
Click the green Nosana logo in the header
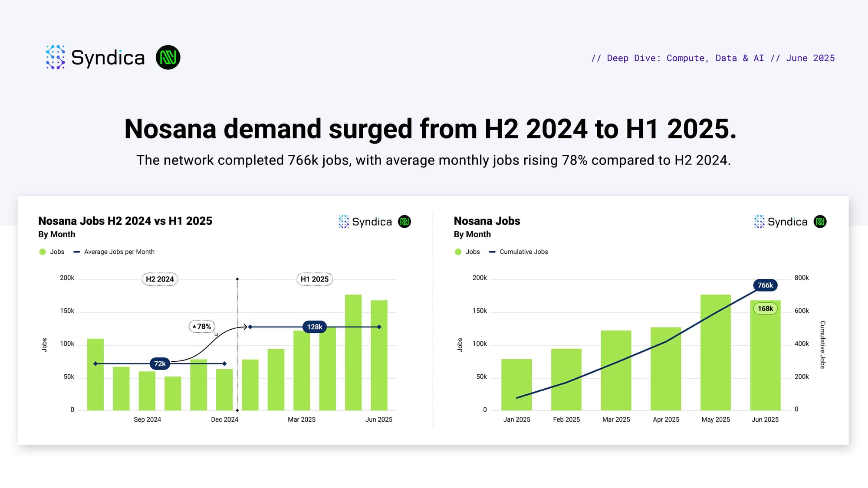point(168,57)
